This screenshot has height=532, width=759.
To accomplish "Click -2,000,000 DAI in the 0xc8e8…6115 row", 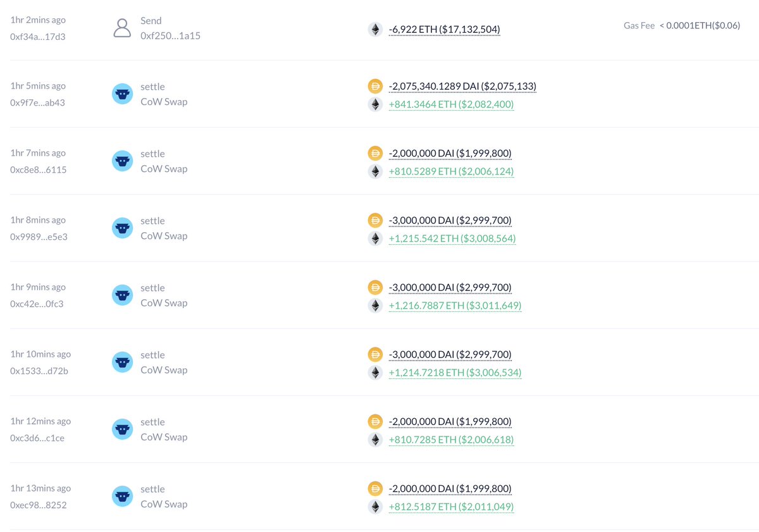I will [450, 153].
